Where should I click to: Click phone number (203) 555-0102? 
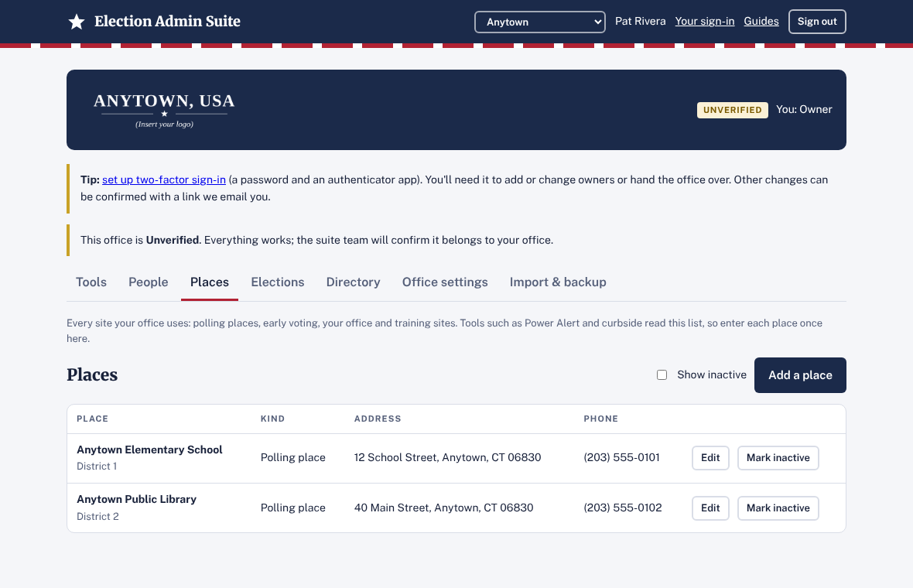point(623,508)
